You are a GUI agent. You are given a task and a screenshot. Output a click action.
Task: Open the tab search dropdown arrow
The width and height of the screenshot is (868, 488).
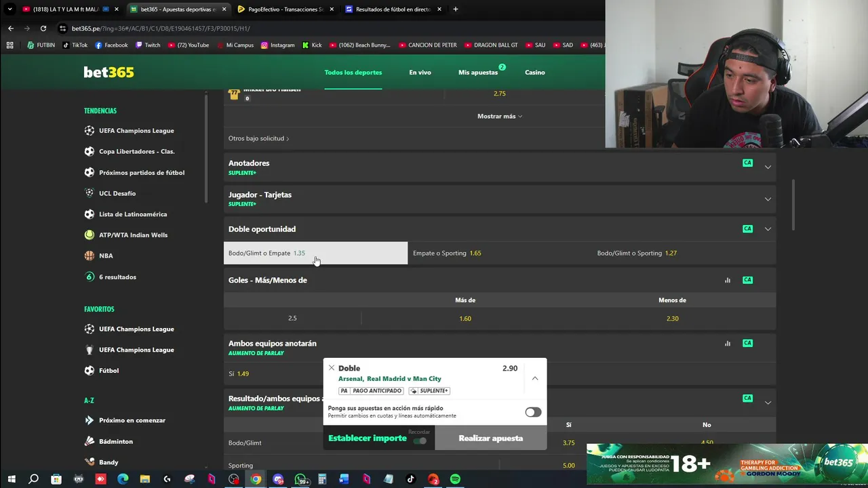9,9
